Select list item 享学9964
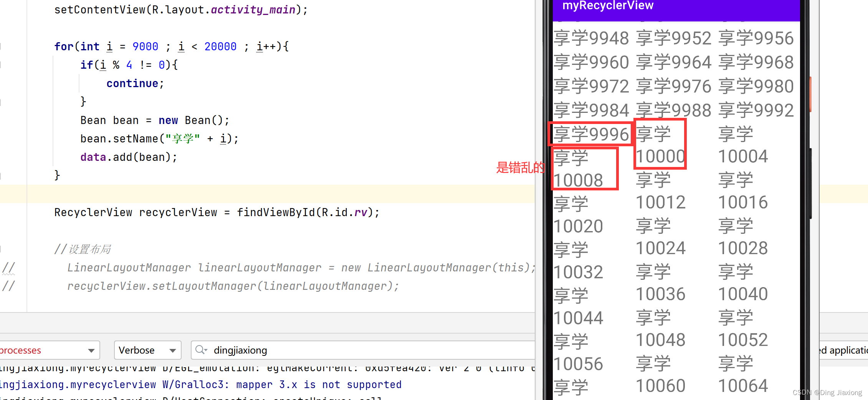This screenshot has width=868, height=400. (674, 63)
